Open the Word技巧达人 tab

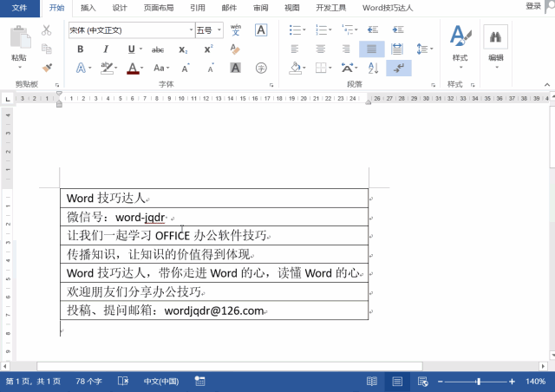tap(388, 8)
